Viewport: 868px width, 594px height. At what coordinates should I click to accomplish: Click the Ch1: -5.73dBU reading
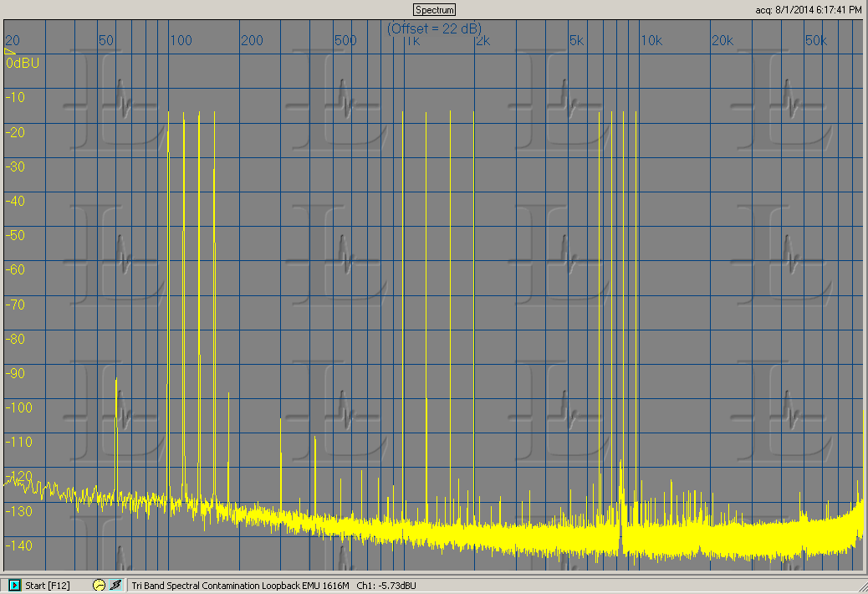tap(386, 585)
